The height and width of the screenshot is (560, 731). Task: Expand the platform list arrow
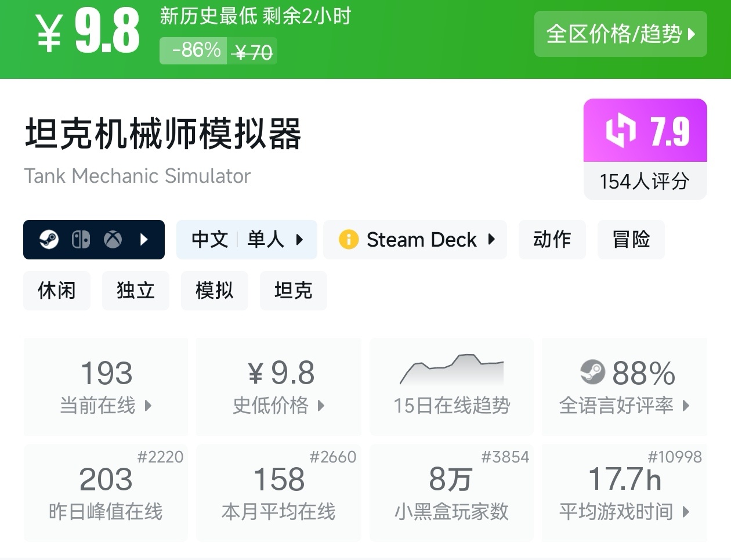tap(144, 240)
